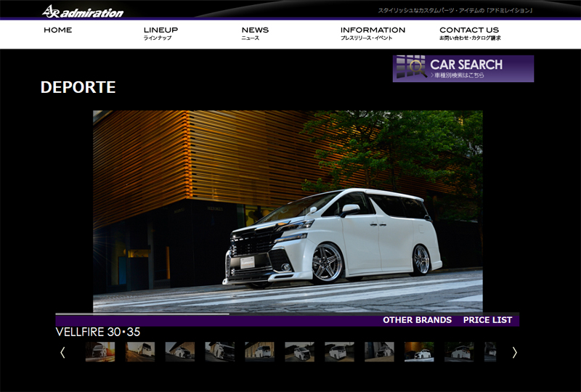This screenshot has width=581, height=392.
Task: Select the first Vellfire thumbnail
Action: point(100,352)
